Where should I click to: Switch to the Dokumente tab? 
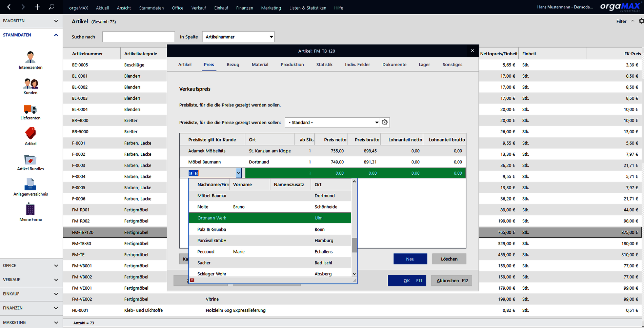tap(394, 64)
